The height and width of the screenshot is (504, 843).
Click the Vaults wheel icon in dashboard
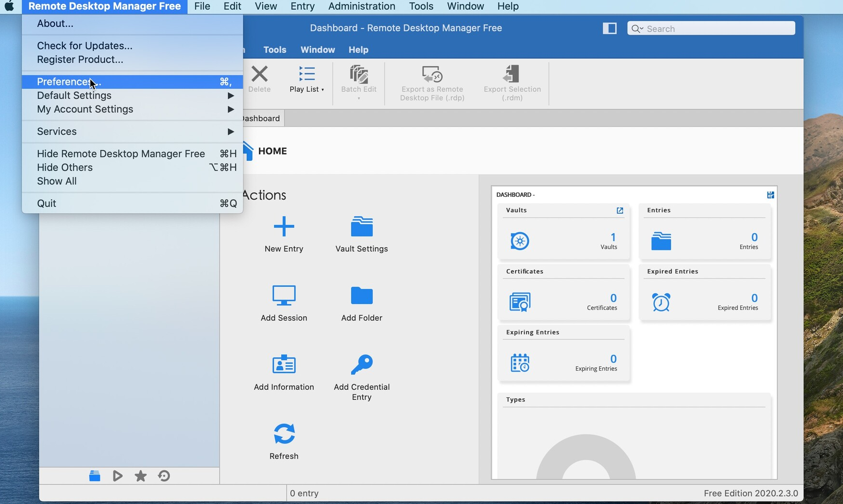520,241
